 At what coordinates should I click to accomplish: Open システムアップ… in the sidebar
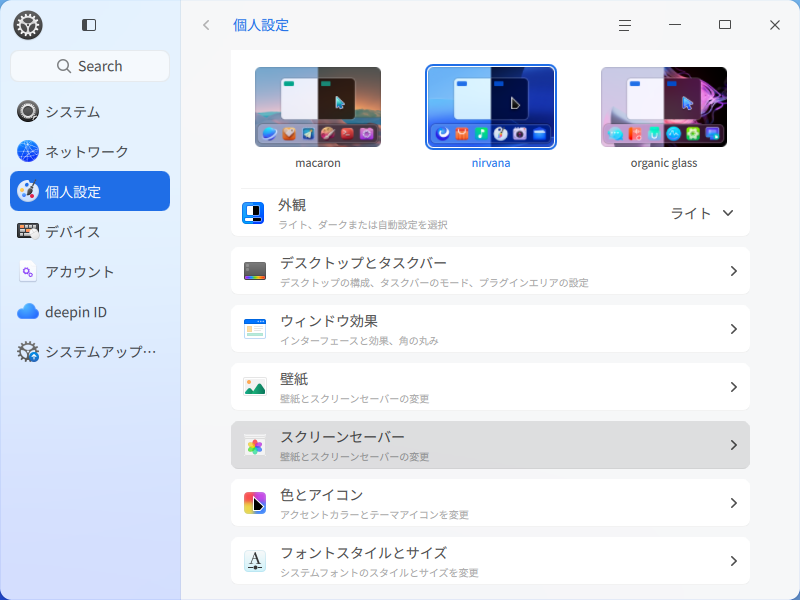point(90,352)
